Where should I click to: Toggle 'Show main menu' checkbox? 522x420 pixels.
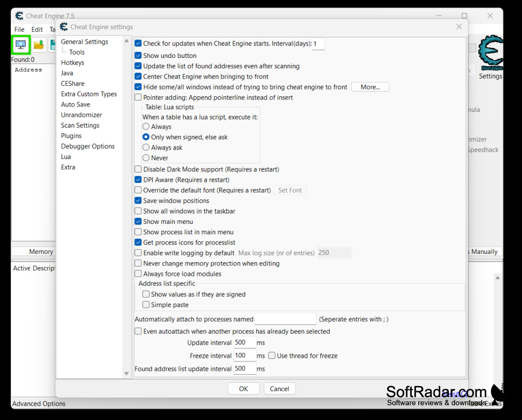tap(138, 222)
